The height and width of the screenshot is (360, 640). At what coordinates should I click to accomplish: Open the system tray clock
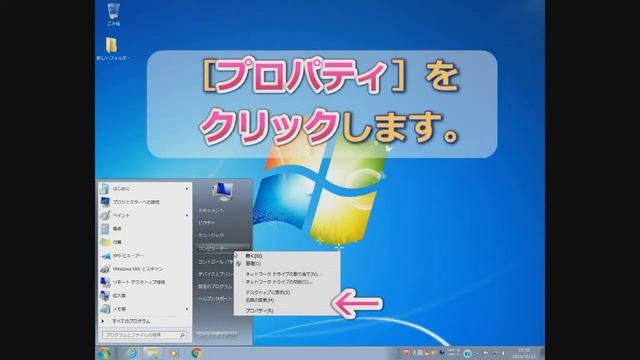pos(524,353)
